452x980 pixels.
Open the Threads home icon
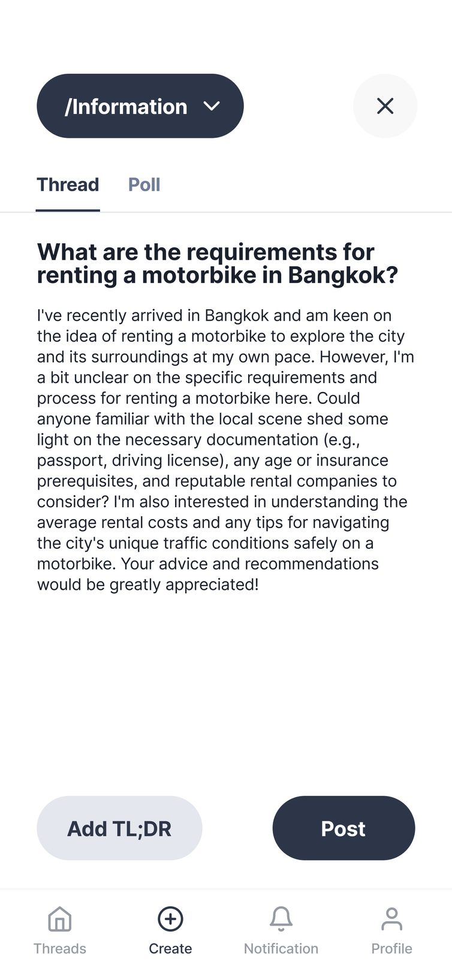[60, 919]
